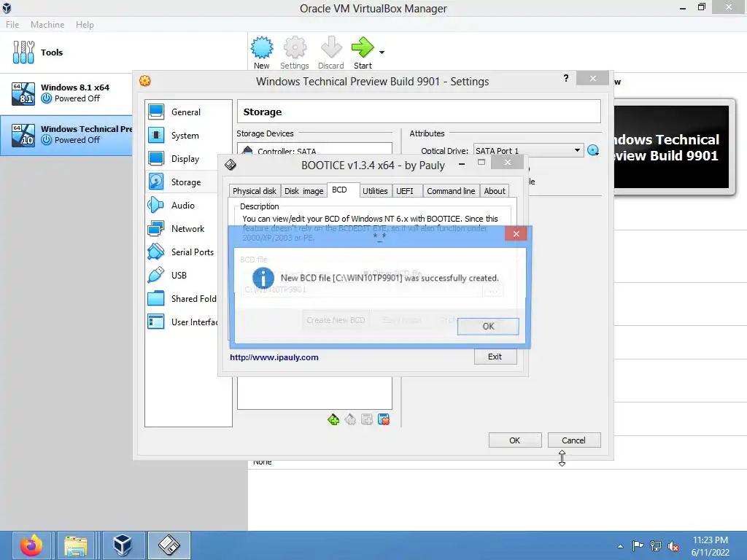This screenshot has width=747, height=560.
Task: Open the Network settings category
Action: (x=187, y=228)
